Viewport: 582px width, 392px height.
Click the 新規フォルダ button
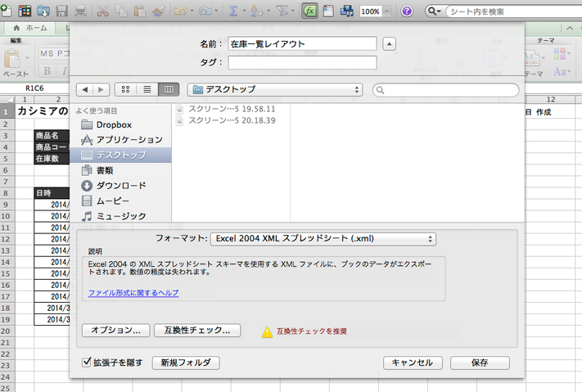(x=186, y=363)
